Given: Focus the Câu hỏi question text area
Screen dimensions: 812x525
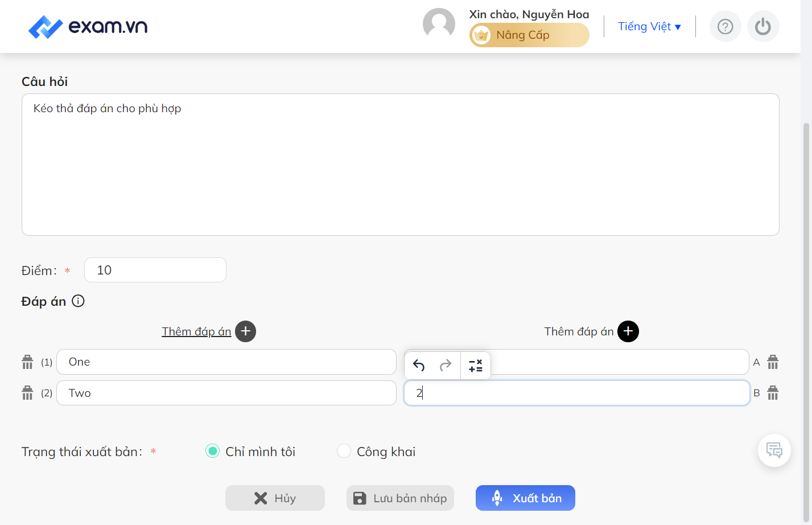Looking at the screenshot, I should point(400,165).
